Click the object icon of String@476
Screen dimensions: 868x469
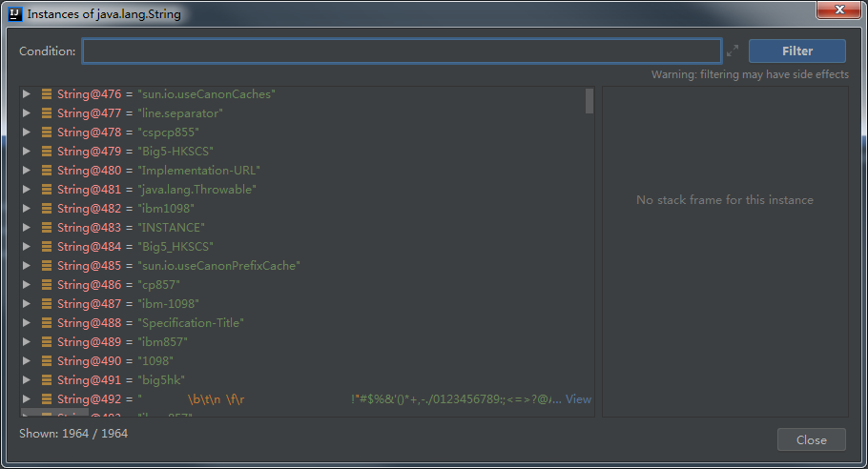(47, 94)
